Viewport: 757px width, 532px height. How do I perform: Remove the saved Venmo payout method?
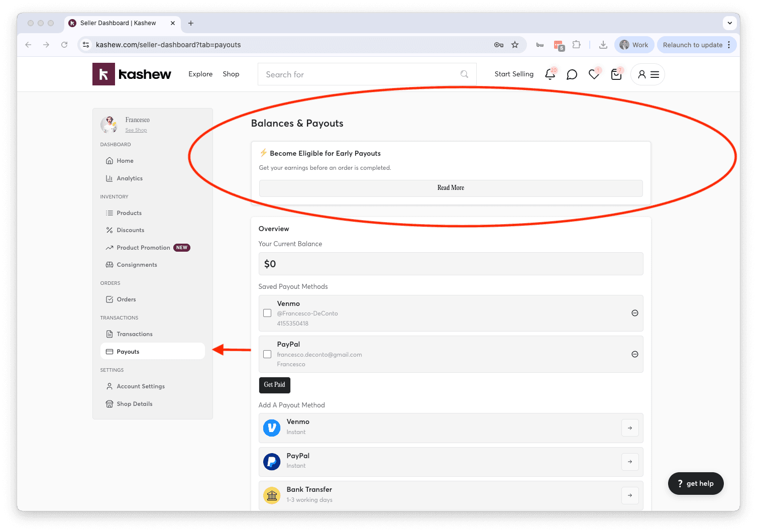[635, 313]
